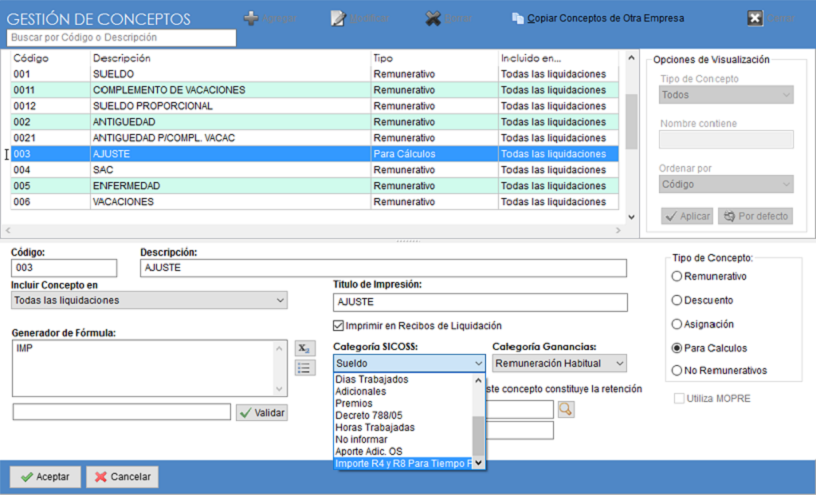Select the No Remunerativos radio option
This screenshot has width=816, height=495.
click(x=677, y=370)
